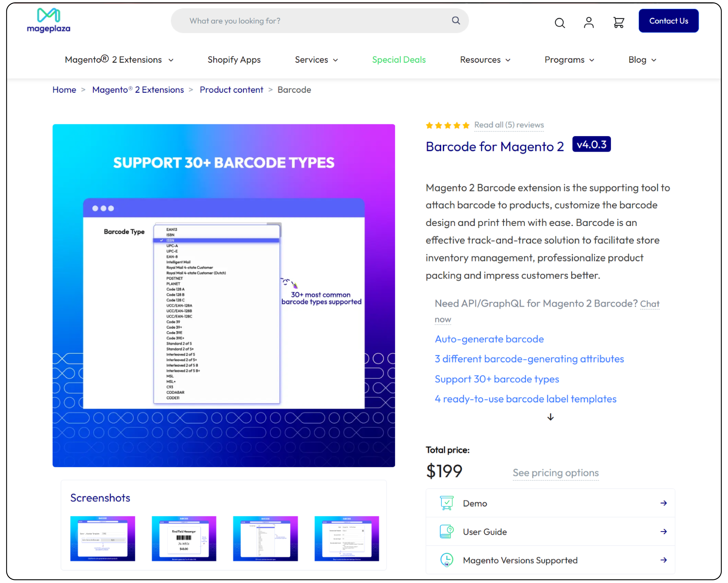This screenshot has width=728, height=583.
Task: Expand the Services dropdown
Action: (x=316, y=60)
